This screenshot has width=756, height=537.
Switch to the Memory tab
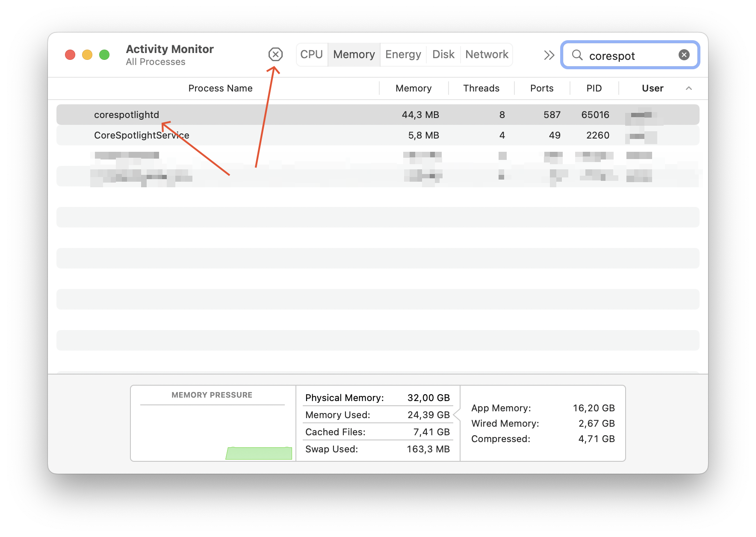[354, 54]
